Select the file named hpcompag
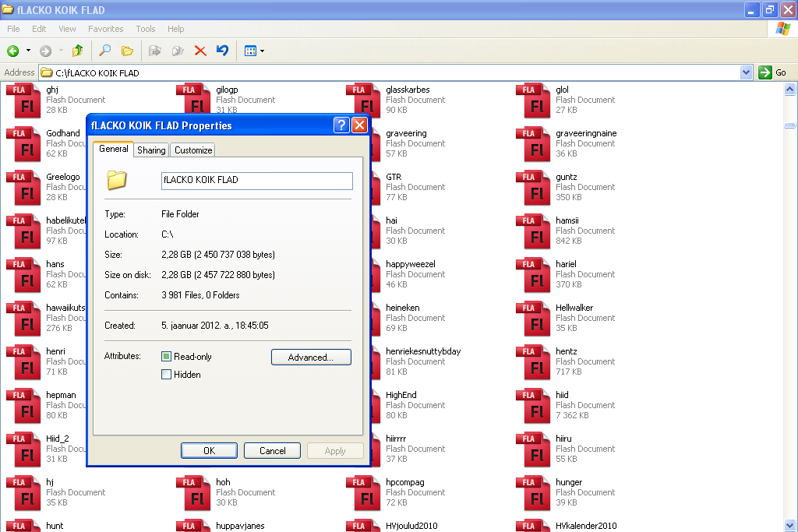The image size is (798, 532). tap(404, 483)
